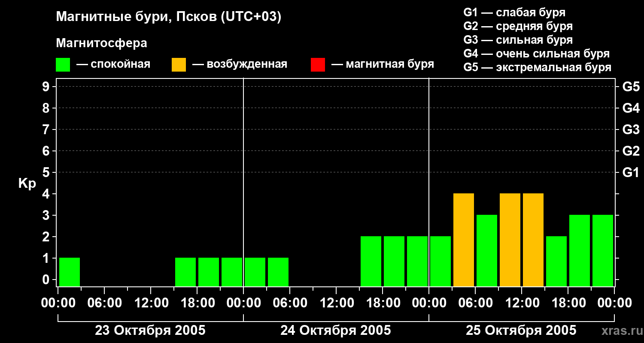Click the last green bar on the chart
Screen dimensions: 644x343
(603, 250)
